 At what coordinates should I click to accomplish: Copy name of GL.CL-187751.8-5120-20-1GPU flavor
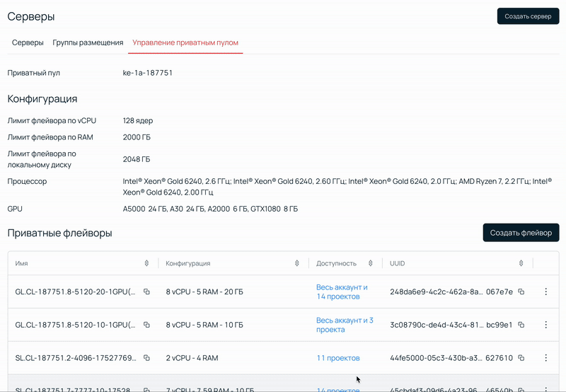(146, 292)
